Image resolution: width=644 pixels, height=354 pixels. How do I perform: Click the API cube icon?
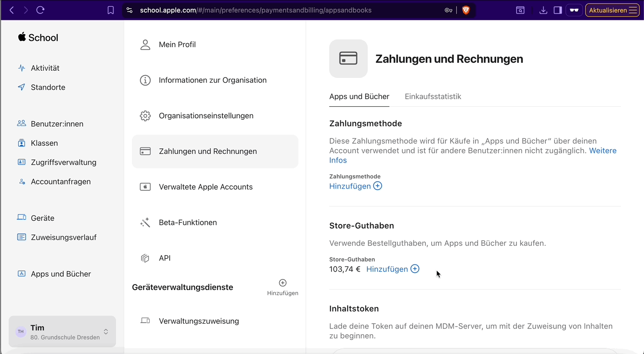point(145,258)
